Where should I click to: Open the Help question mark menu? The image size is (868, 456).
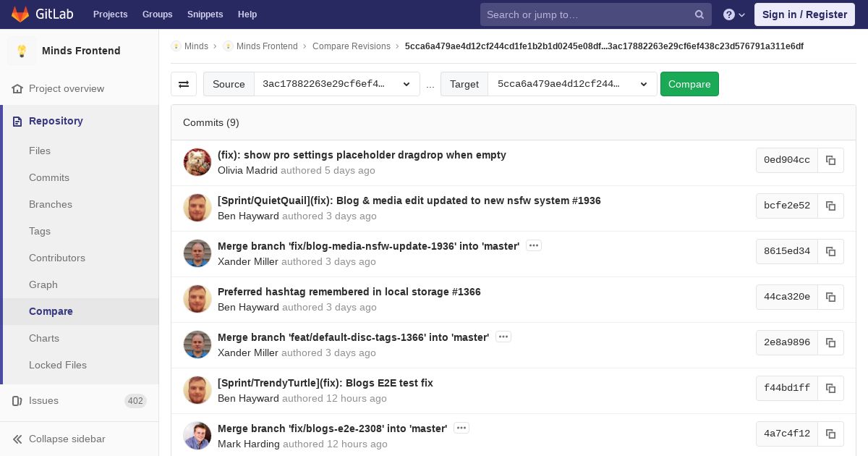click(x=734, y=14)
